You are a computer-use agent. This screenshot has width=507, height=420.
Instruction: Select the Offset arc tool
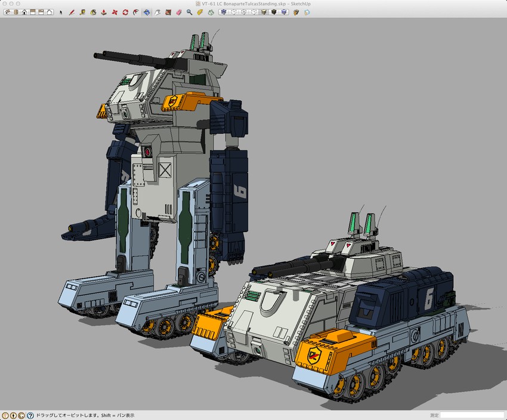[x=136, y=13]
